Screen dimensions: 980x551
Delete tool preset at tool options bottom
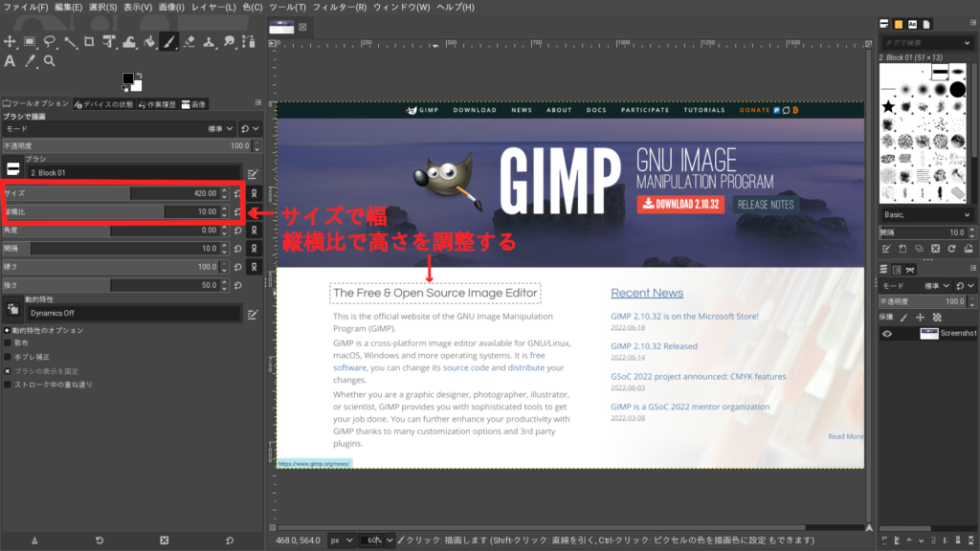[165, 540]
